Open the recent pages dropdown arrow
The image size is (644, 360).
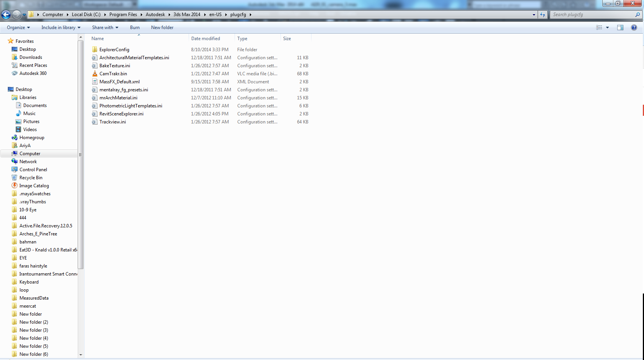(x=24, y=15)
